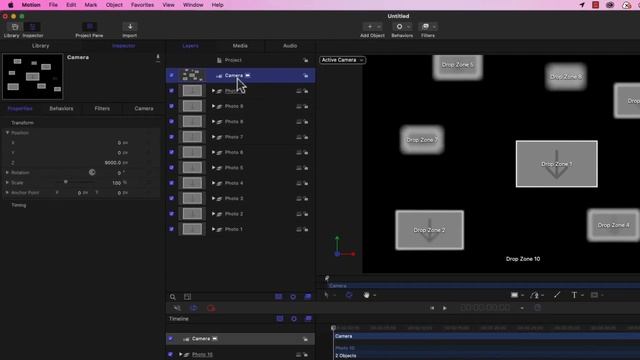The width and height of the screenshot is (640, 360).
Task: Select the Text tool
Action: pos(574,295)
